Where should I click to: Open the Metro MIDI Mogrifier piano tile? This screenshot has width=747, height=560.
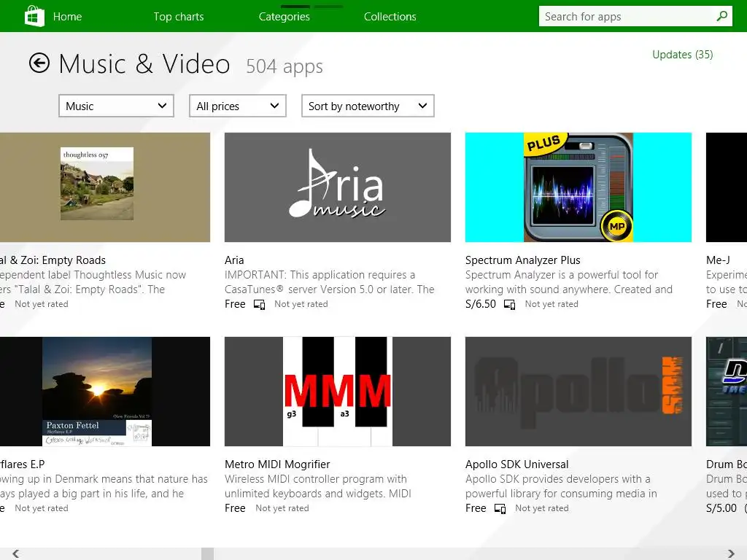pos(337,392)
